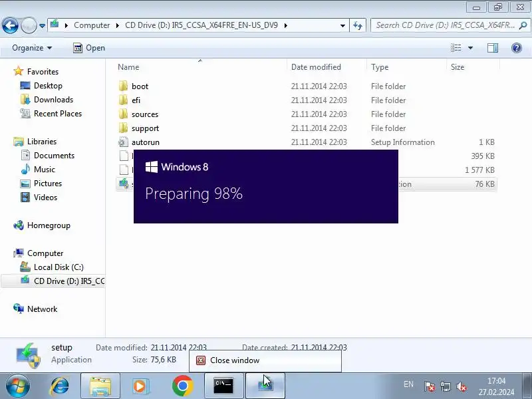The width and height of the screenshot is (532, 399).
Task: Open Action Center flag icon
Action: click(x=429, y=386)
